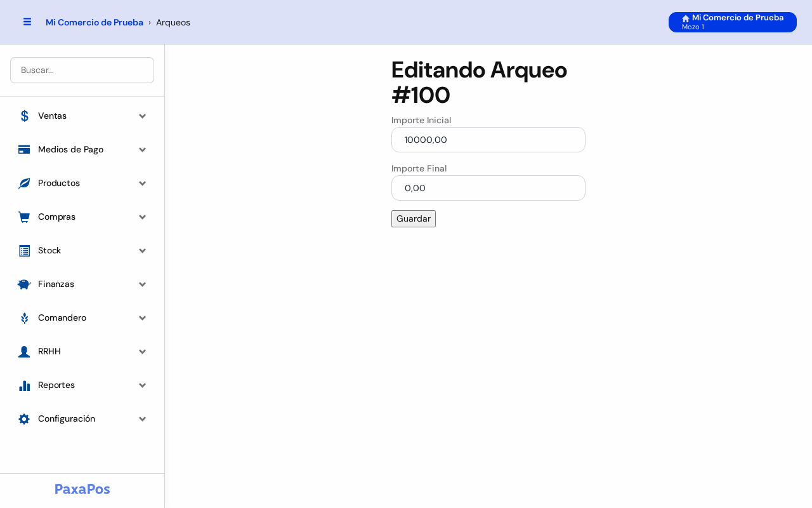
Task: Click the Compras shopping cart icon
Action: 24,217
